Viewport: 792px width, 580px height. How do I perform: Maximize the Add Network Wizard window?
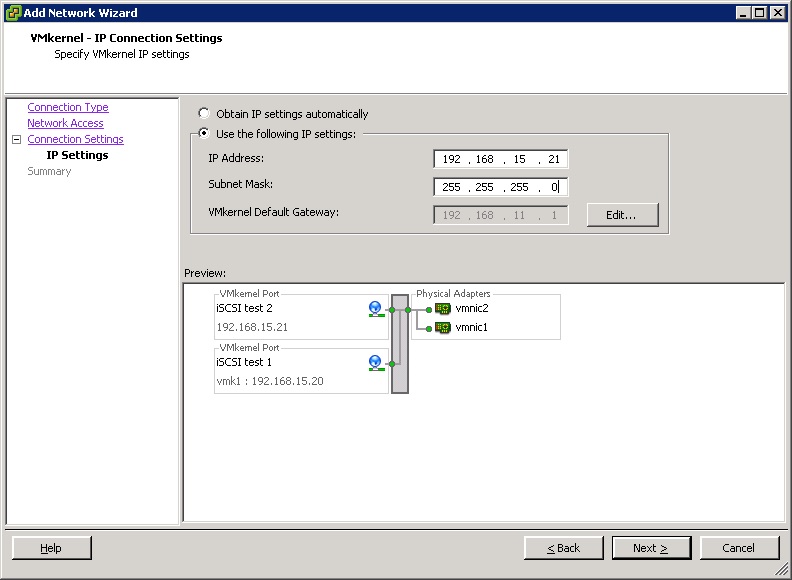point(760,13)
